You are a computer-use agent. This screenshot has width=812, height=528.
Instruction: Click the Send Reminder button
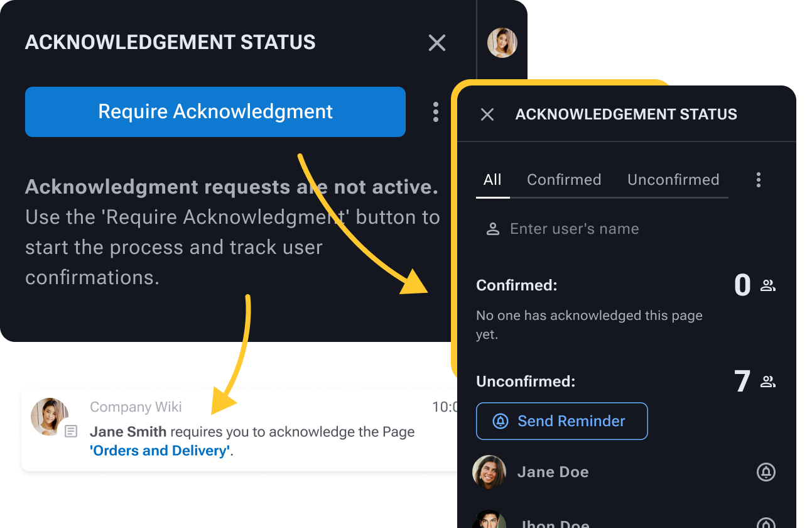pos(562,421)
